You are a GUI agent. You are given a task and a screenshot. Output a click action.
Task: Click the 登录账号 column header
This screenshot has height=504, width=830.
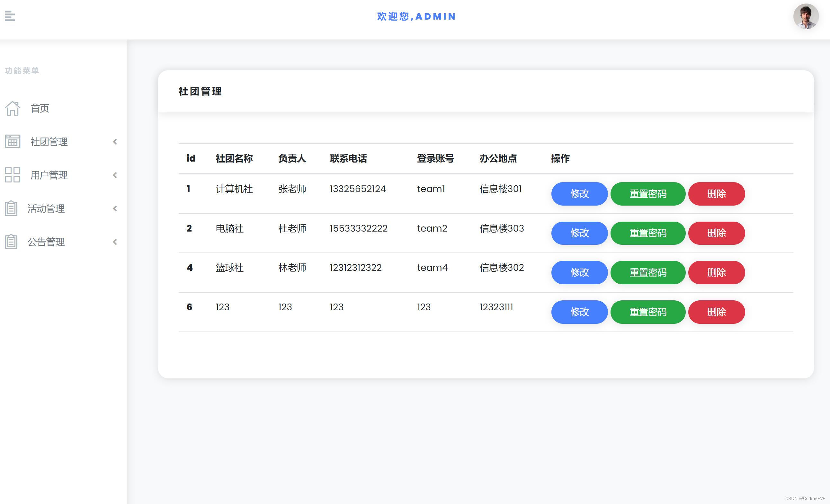point(435,158)
